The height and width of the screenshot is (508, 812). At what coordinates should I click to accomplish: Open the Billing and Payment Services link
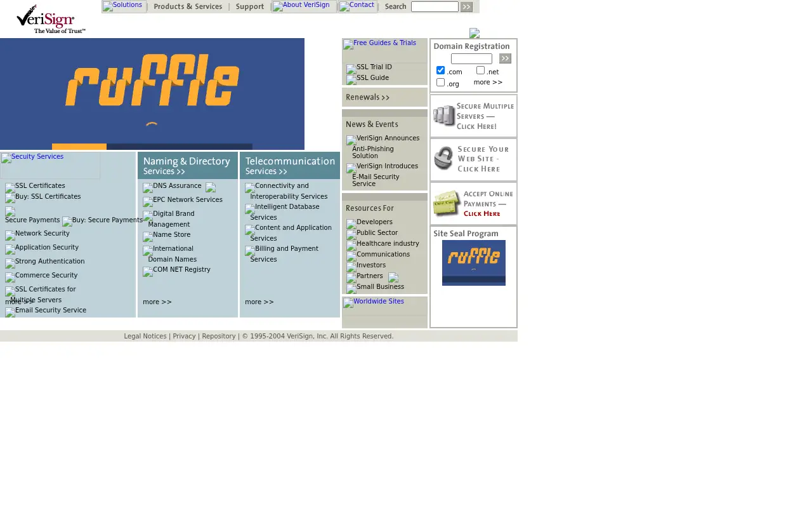click(x=284, y=254)
